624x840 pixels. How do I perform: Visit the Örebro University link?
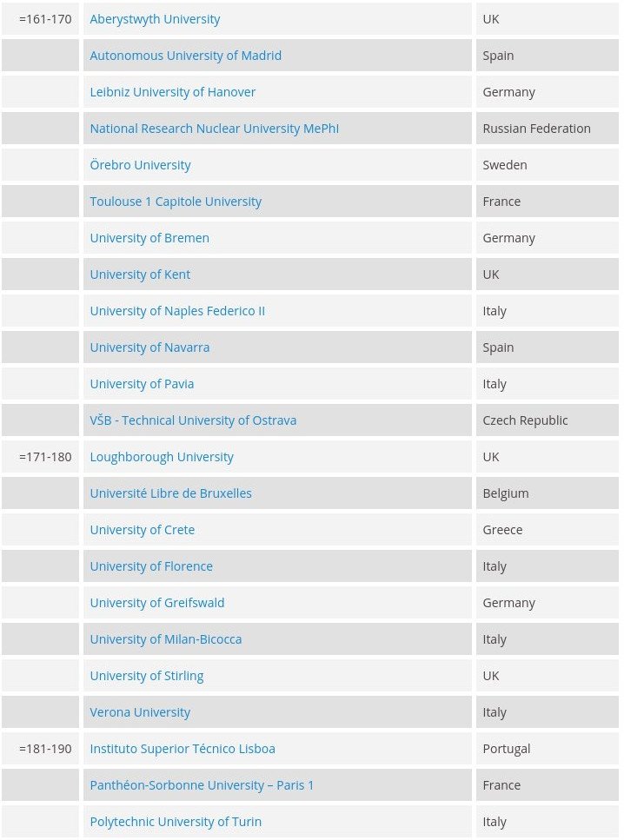coord(140,165)
